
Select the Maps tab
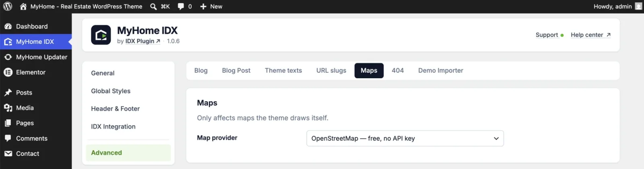(369, 71)
